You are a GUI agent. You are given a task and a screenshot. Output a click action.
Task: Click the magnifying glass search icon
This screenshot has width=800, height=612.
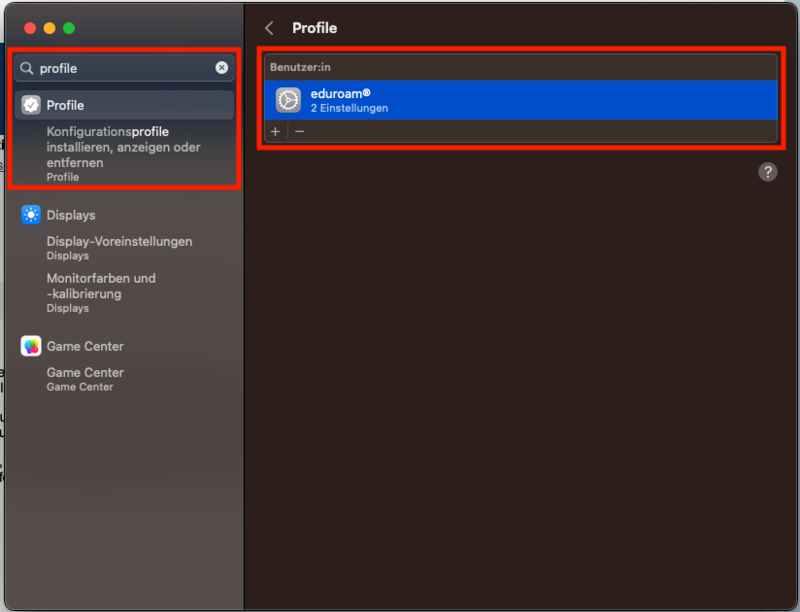(x=27, y=68)
